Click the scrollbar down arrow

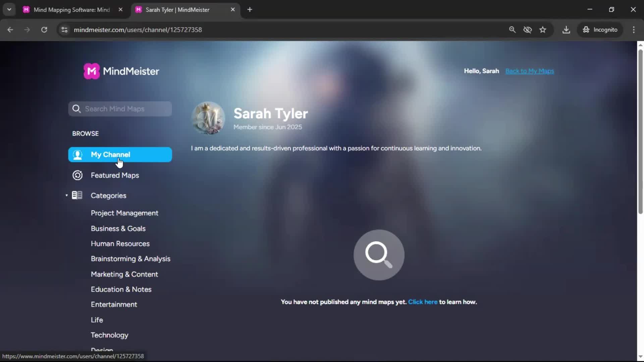pyautogui.click(x=640, y=357)
